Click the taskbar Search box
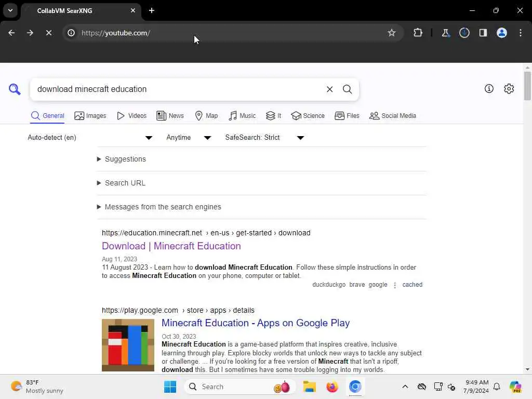Image resolution: width=532 pixels, height=399 pixels. coord(240,387)
